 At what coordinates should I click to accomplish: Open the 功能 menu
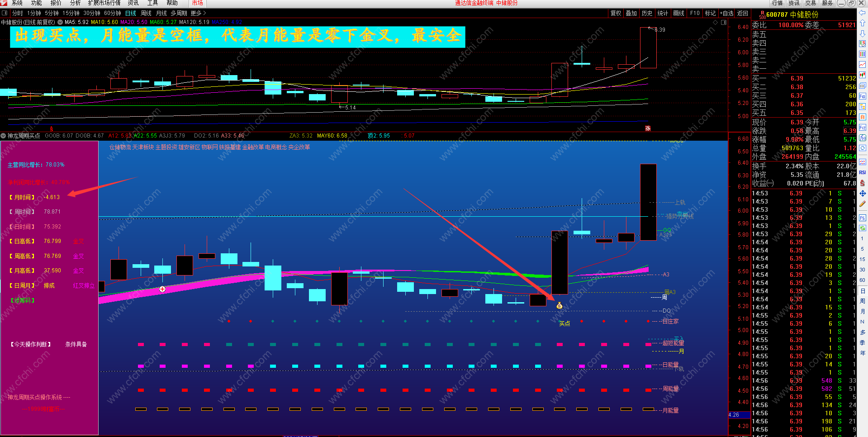[37, 3]
